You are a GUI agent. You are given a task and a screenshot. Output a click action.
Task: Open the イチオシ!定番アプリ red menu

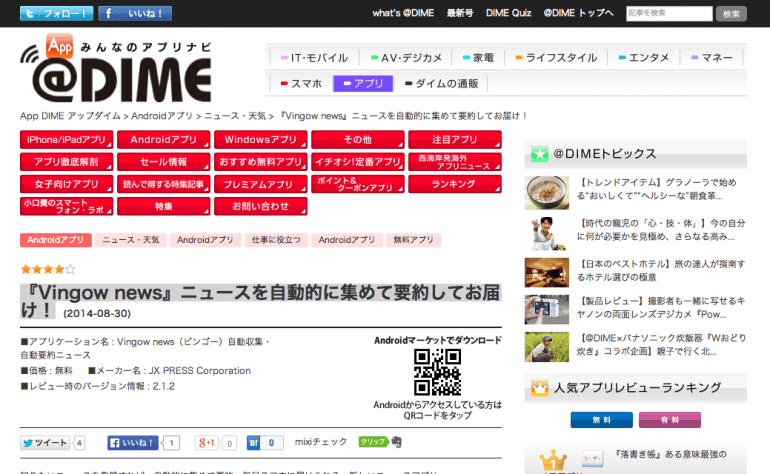[358, 162]
